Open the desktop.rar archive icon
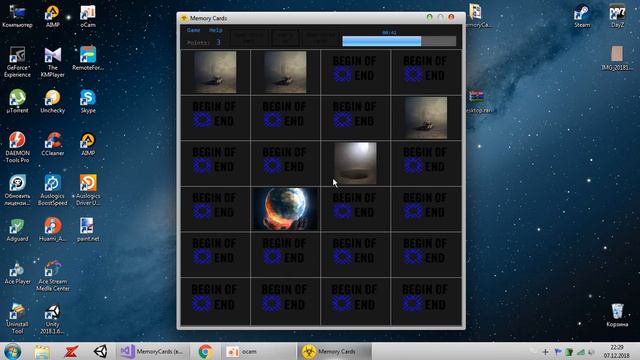This screenshot has height=360, width=640. tap(476, 102)
